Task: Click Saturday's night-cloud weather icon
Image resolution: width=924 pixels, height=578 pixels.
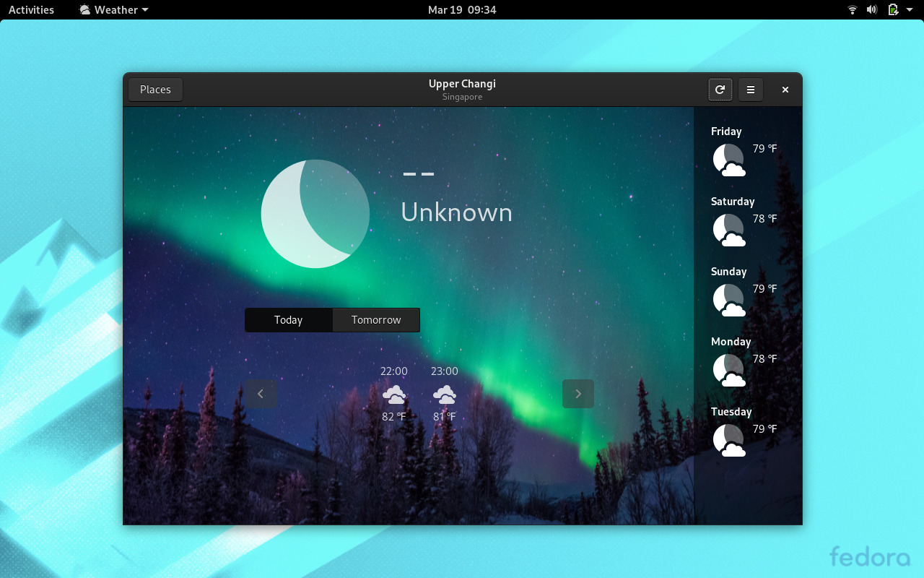Action: coord(729,229)
